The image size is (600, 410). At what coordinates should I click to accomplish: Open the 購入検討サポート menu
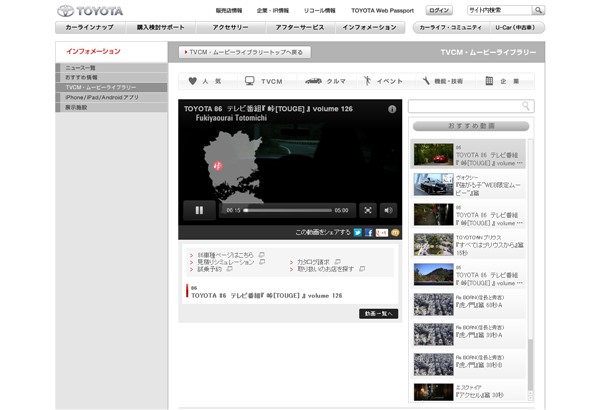point(160,28)
